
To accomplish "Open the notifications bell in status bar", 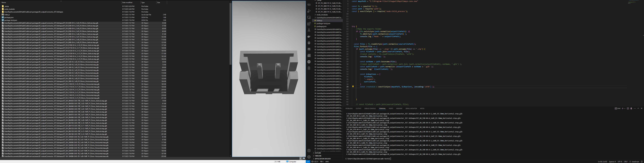I will pos(642,162).
